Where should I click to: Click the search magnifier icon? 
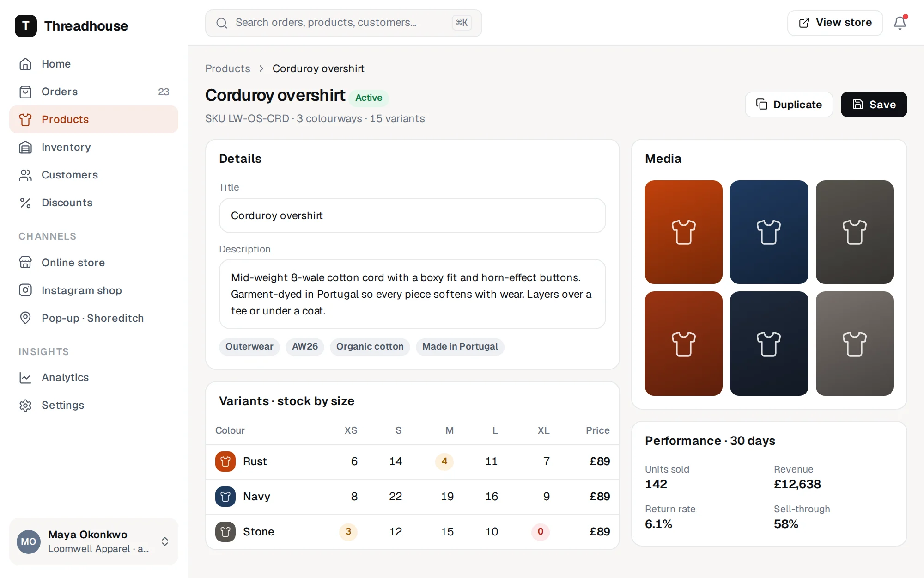click(222, 23)
